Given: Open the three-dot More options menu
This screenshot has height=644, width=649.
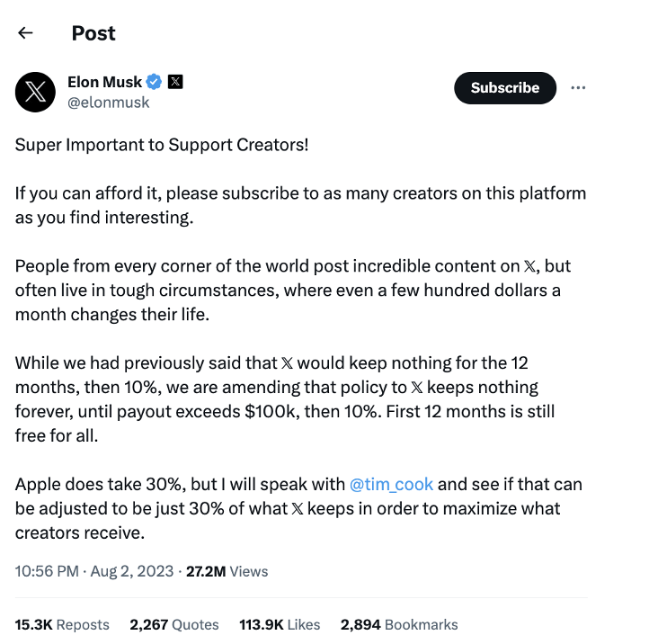Looking at the screenshot, I should (x=578, y=87).
